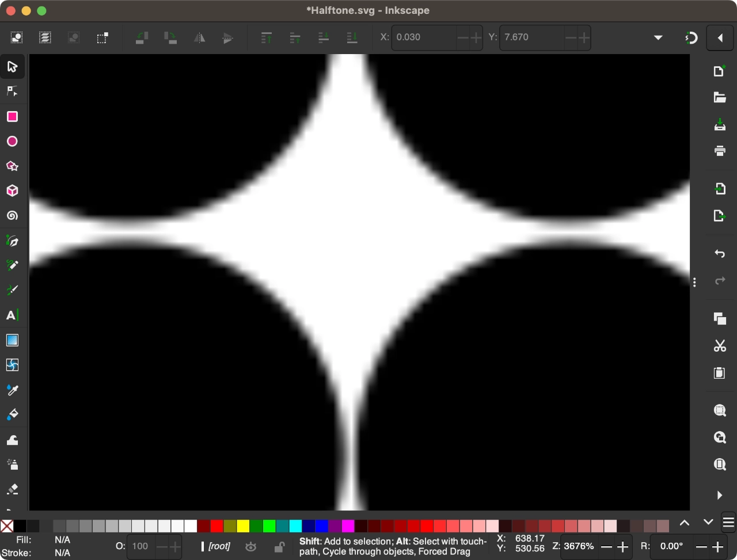Select the Star and polygon tool
Image resolution: width=737 pixels, height=560 pixels.
click(12, 166)
